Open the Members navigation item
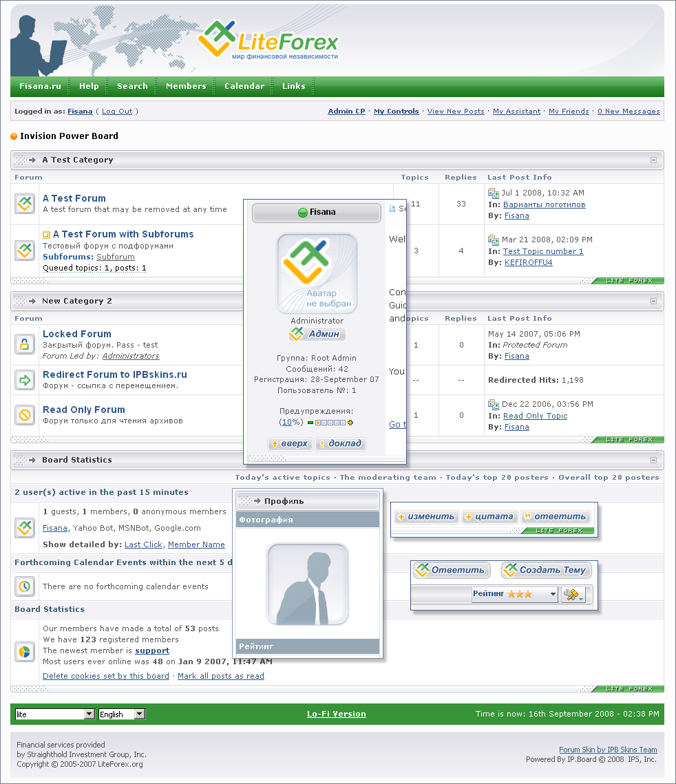The width and height of the screenshot is (676, 784). [x=186, y=86]
